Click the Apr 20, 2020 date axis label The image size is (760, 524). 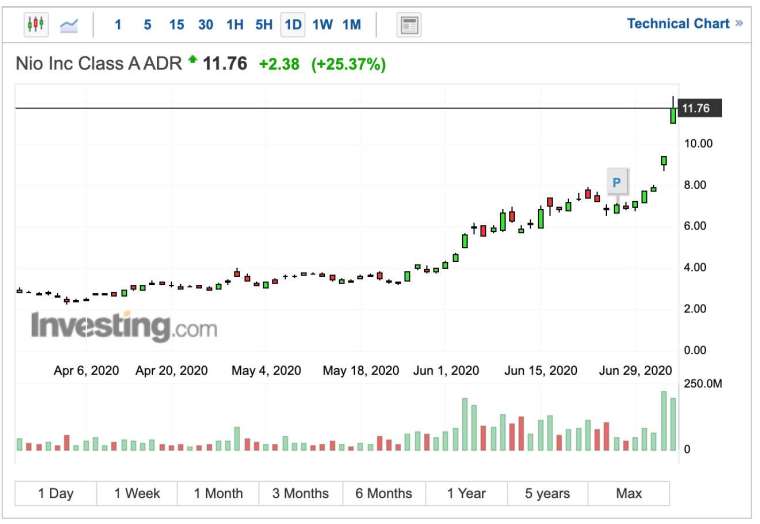click(172, 371)
